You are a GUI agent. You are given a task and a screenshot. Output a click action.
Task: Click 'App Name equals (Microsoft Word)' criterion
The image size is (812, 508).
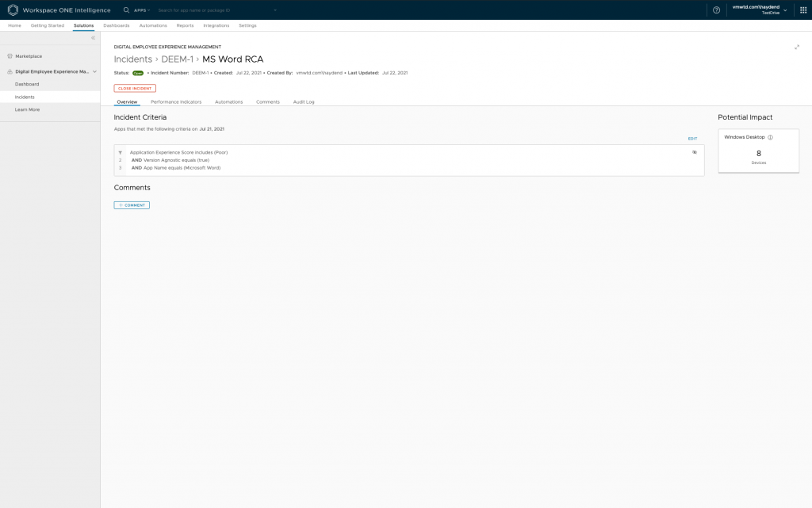tap(176, 168)
